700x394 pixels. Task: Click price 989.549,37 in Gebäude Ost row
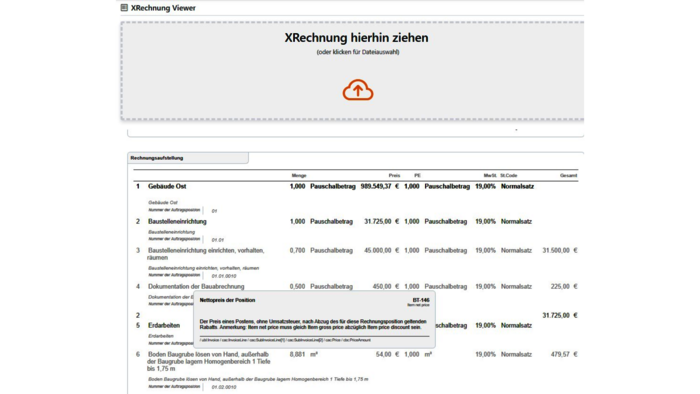click(376, 186)
